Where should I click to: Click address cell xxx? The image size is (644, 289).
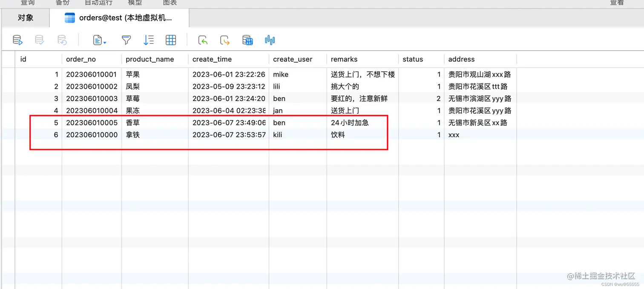(454, 135)
